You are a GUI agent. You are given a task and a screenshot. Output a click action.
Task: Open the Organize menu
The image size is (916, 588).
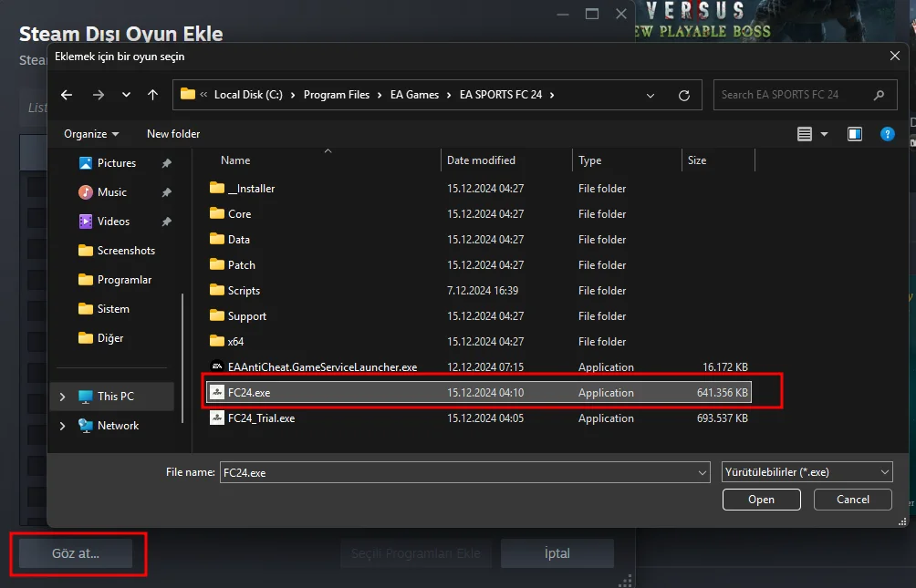[x=91, y=134]
